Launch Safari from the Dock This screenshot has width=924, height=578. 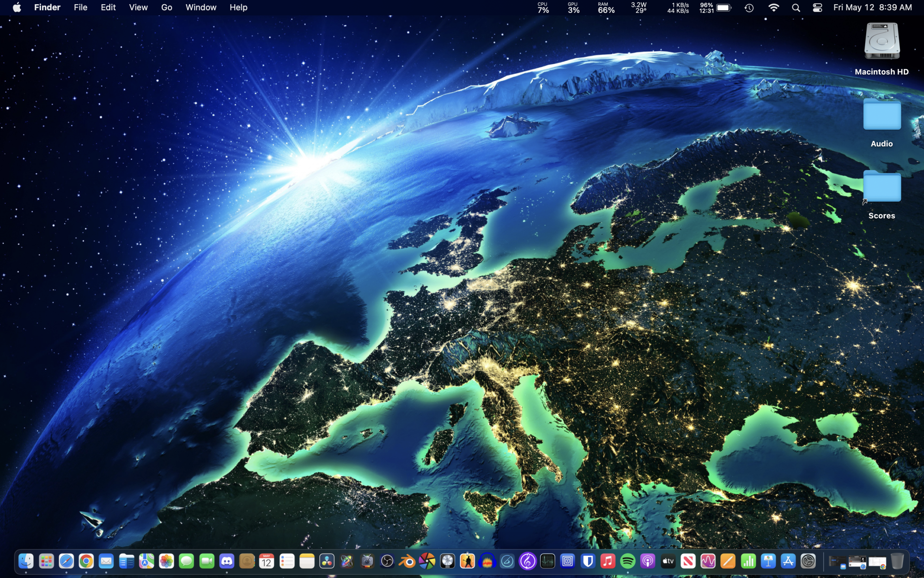point(66,561)
